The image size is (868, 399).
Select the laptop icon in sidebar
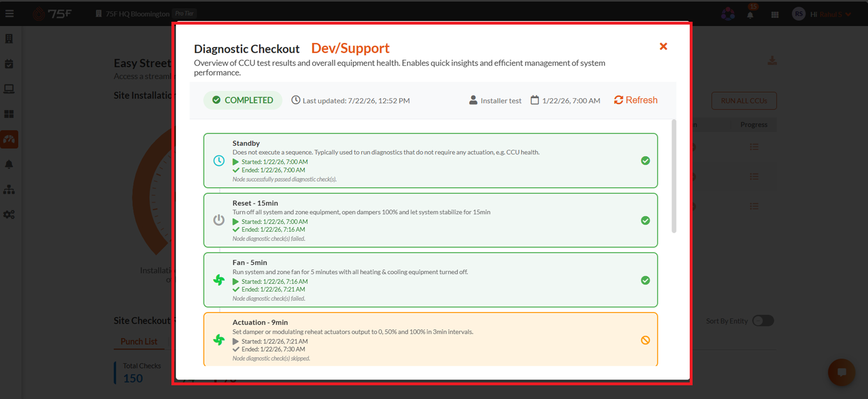(x=9, y=89)
